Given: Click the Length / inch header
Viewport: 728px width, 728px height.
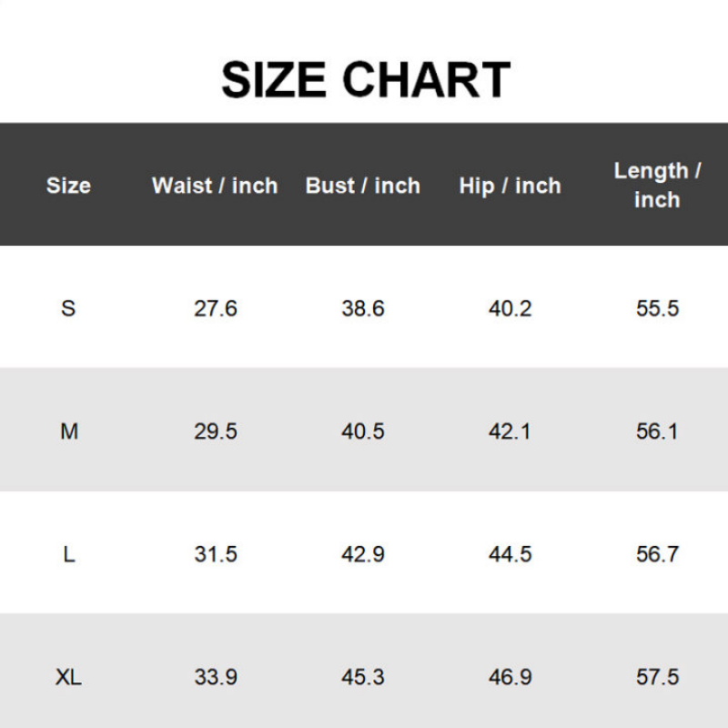Looking at the screenshot, I should [657, 185].
